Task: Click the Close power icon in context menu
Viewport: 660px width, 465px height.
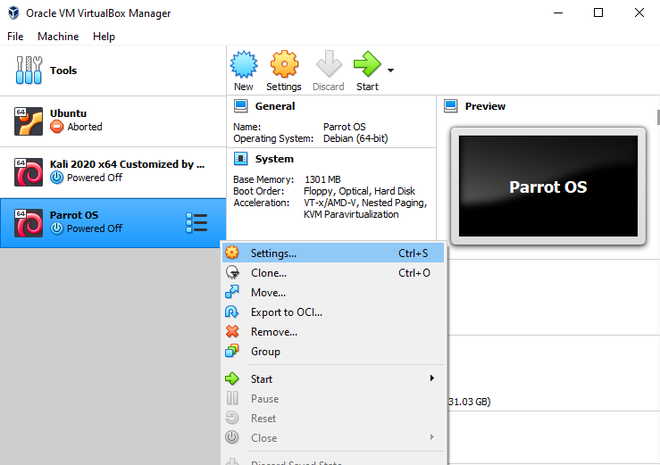Action: (232, 437)
